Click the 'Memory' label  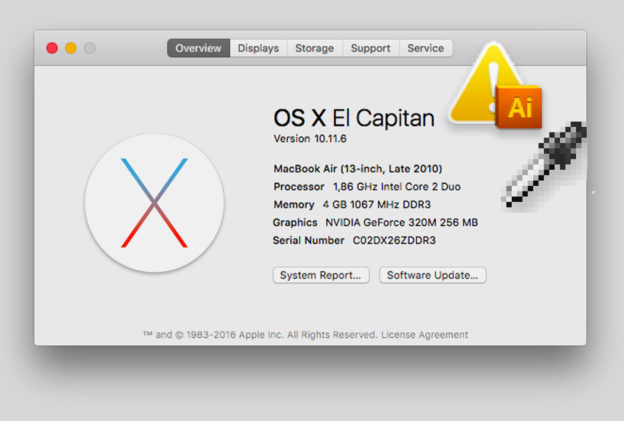294,205
